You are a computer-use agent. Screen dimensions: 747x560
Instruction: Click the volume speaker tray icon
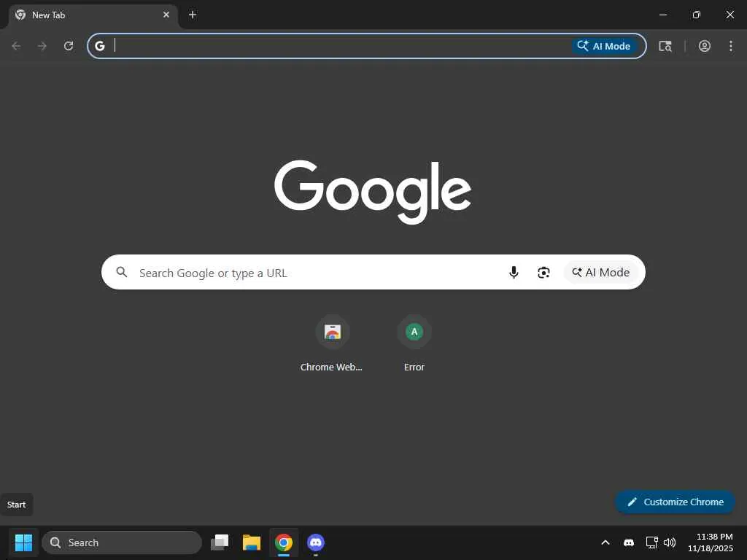click(x=670, y=542)
